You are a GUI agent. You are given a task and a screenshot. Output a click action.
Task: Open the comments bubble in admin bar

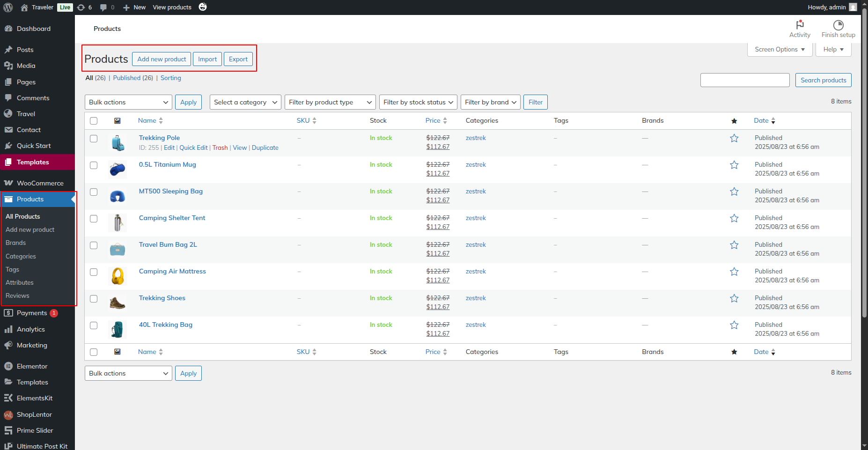coord(103,7)
